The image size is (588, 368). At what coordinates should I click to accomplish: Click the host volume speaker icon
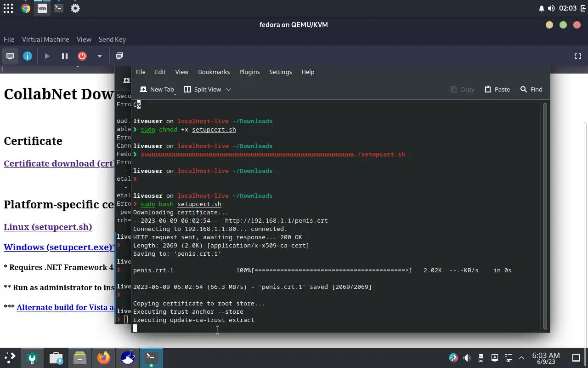551,8
